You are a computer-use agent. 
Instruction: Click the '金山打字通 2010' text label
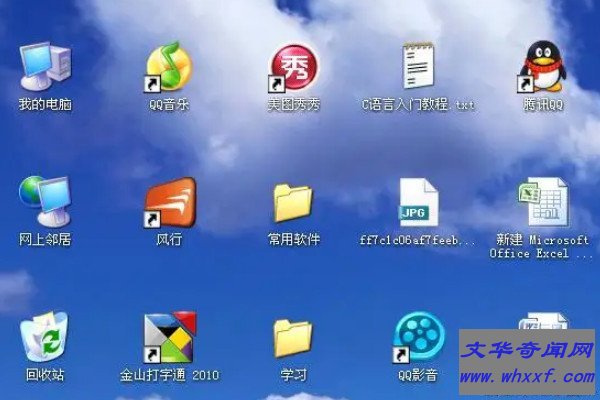[x=168, y=376]
